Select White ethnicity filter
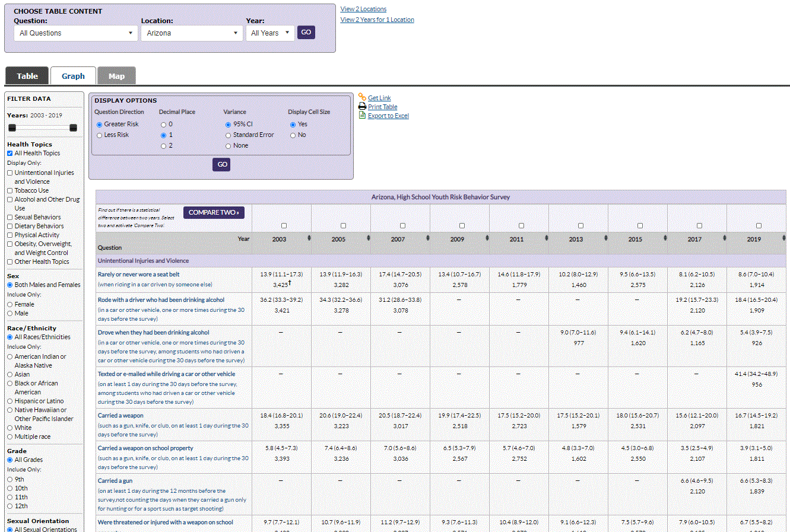 9,428
